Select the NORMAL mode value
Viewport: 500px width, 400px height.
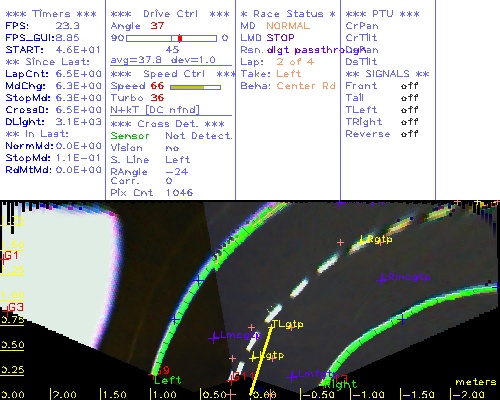tap(288, 26)
